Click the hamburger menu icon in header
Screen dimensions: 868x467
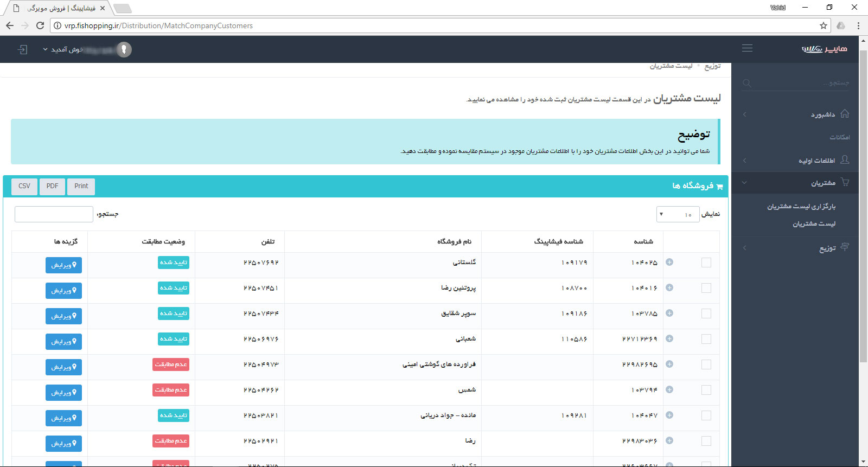(747, 48)
